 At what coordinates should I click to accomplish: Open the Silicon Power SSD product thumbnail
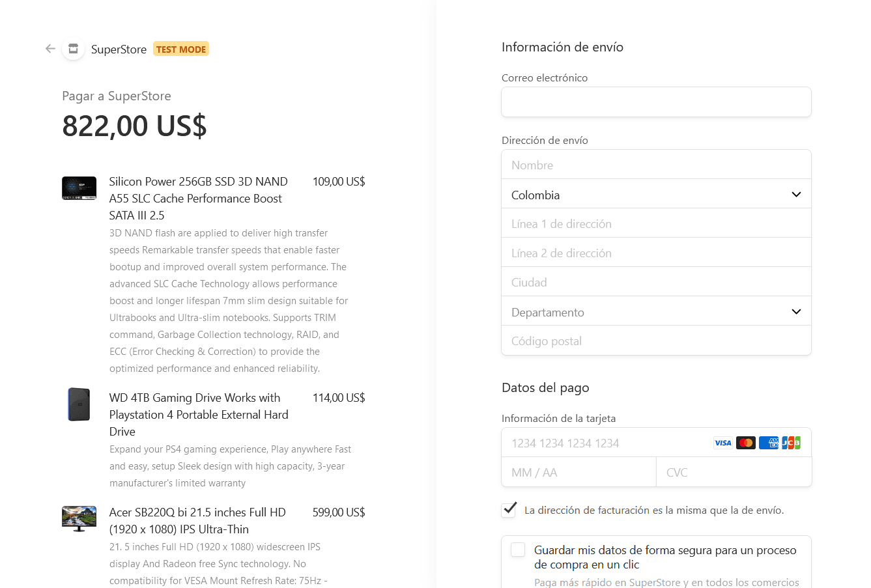click(79, 188)
